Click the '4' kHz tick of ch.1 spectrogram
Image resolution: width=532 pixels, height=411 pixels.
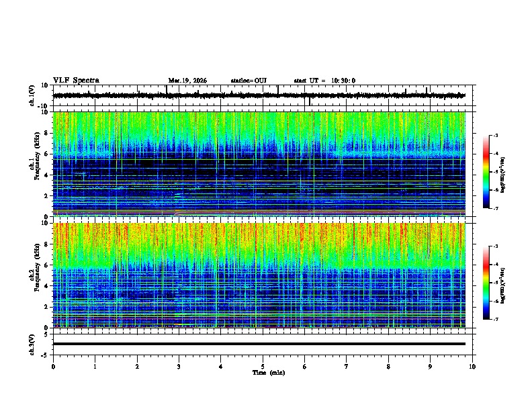coord(46,175)
